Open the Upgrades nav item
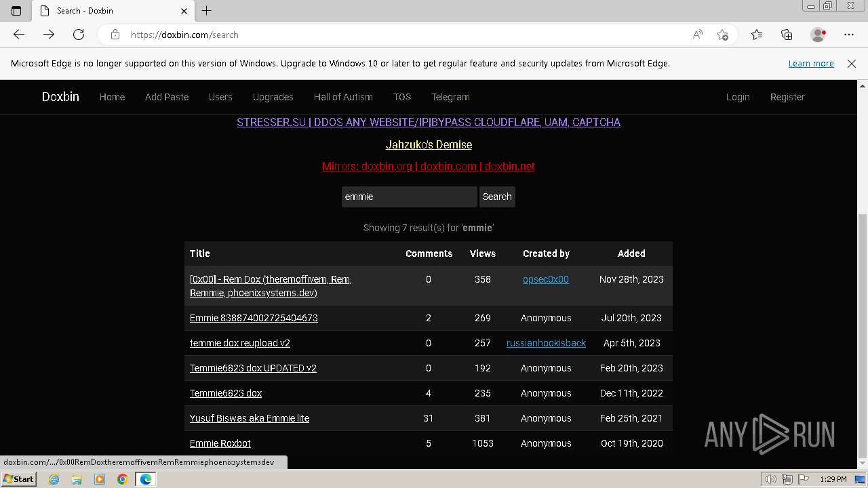This screenshot has width=868, height=488. point(273,97)
